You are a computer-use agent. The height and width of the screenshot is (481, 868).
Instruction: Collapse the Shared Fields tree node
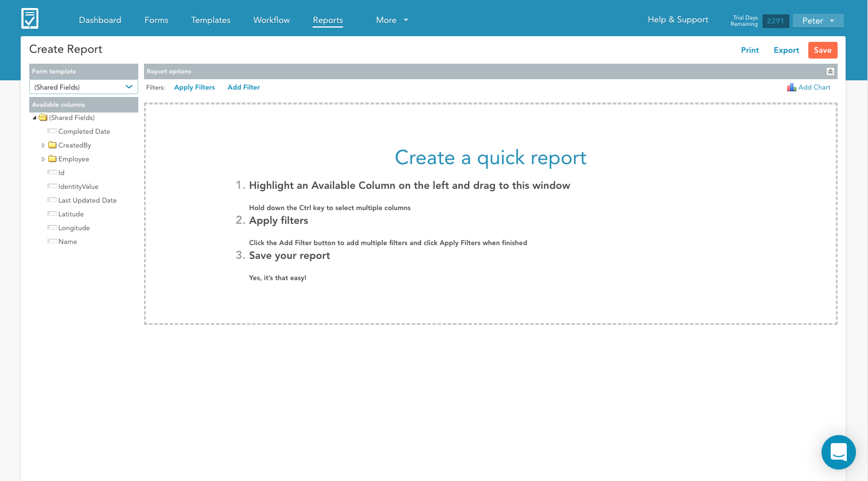[x=34, y=118]
